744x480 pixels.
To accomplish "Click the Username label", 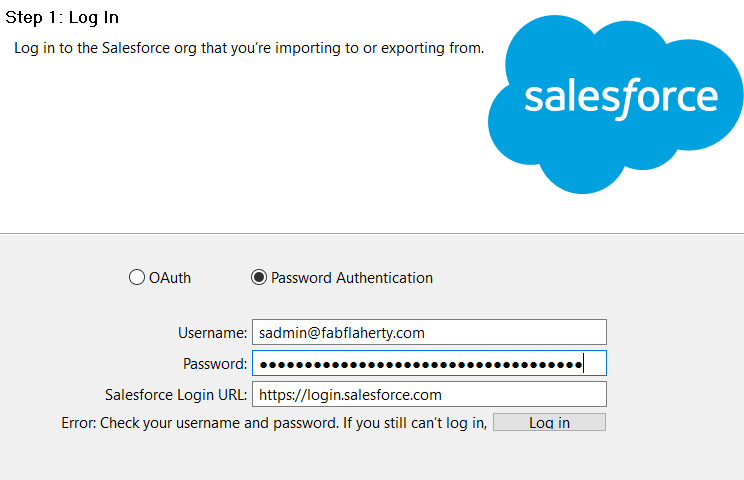I will click(213, 333).
